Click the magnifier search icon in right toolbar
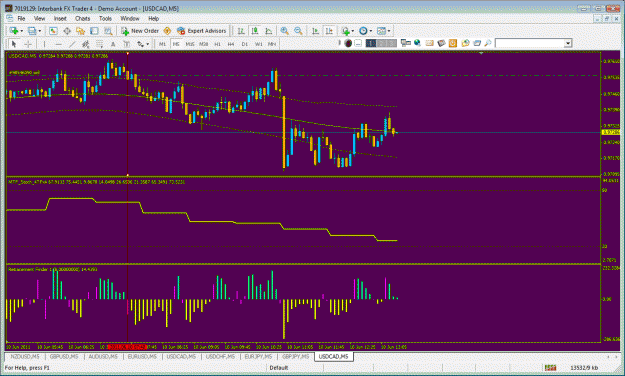The image size is (625, 376). pos(487,43)
